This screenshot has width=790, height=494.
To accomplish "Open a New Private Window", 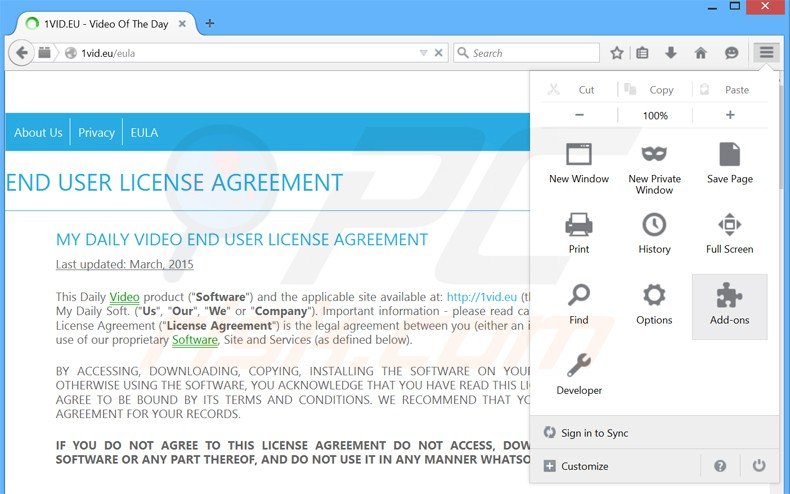I will [x=654, y=169].
